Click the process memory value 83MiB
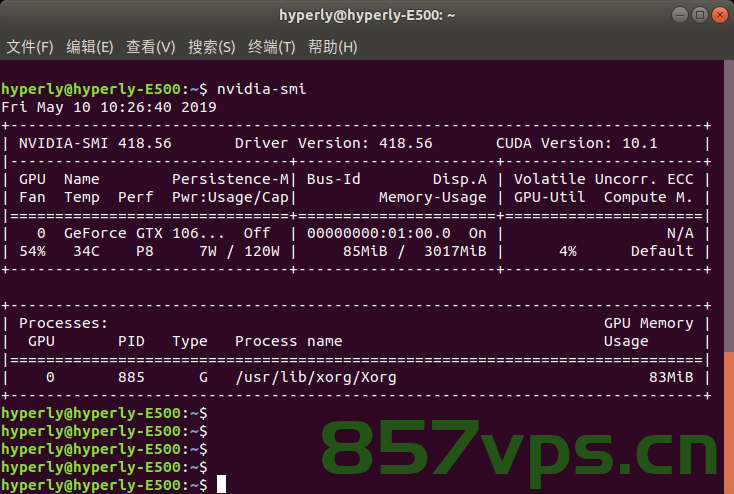Image resolution: width=734 pixels, height=494 pixels. (x=671, y=377)
